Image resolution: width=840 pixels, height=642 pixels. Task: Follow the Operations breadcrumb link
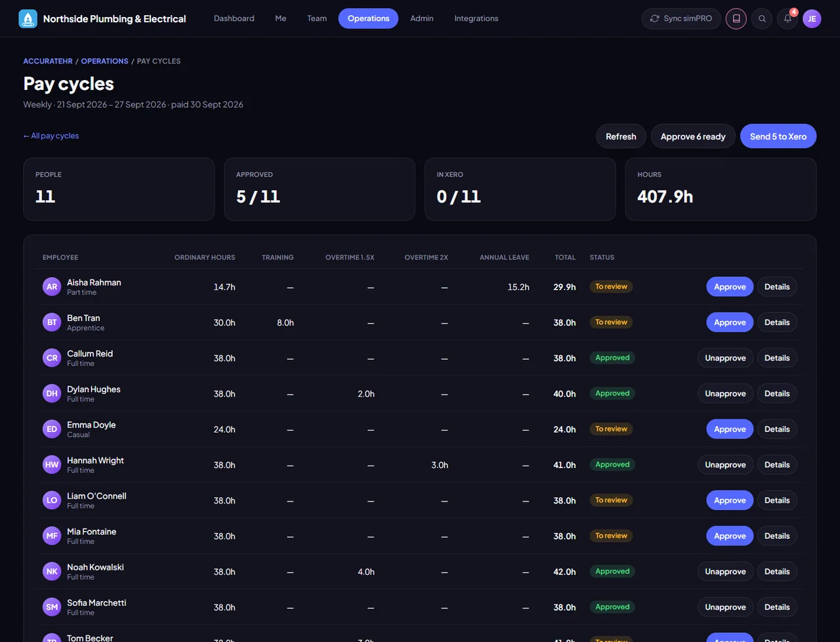(x=105, y=61)
